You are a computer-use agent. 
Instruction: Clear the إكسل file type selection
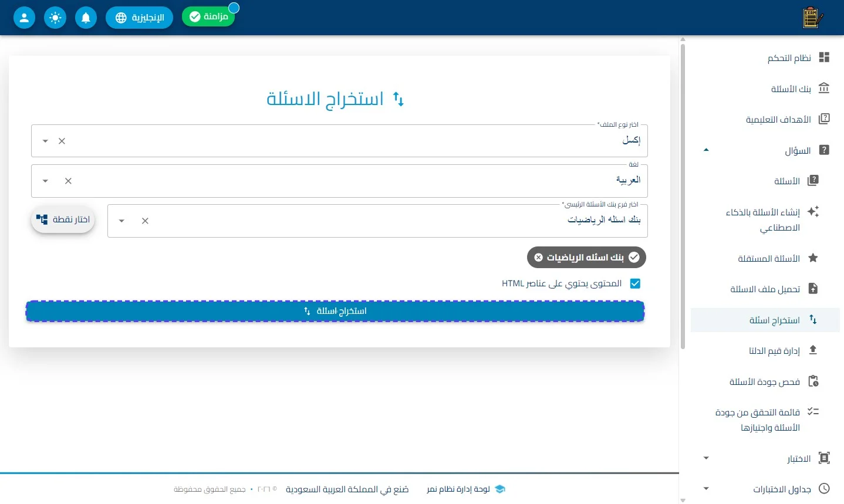[62, 141]
